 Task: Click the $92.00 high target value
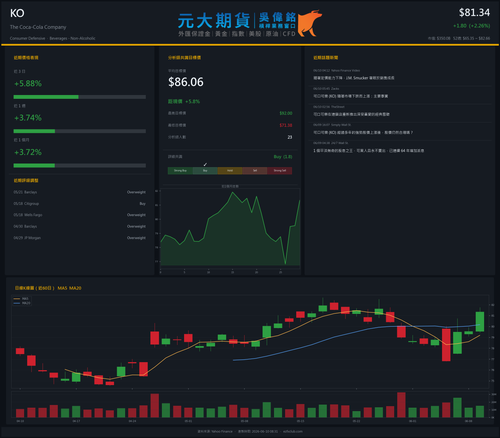pos(286,113)
